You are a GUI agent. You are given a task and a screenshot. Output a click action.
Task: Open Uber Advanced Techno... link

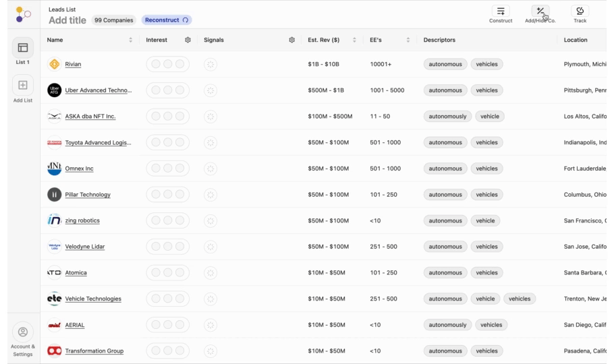99,90
